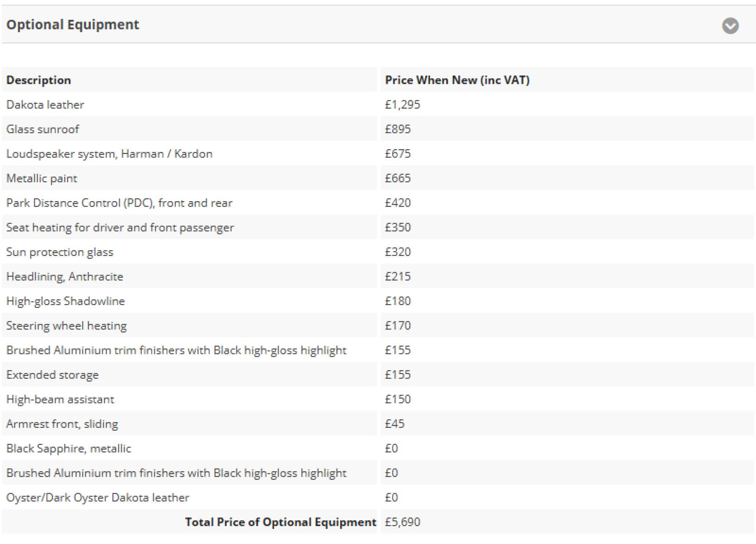Click the Optional Equipment heading
Image resolution: width=756 pixels, height=544 pixels.
[72, 25]
